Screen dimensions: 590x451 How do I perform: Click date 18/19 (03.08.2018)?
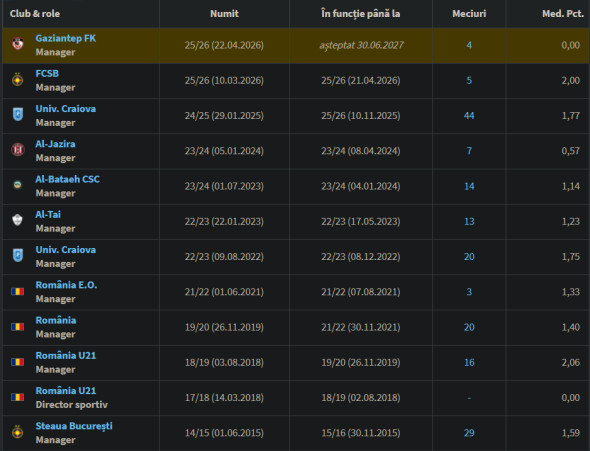point(224,363)
